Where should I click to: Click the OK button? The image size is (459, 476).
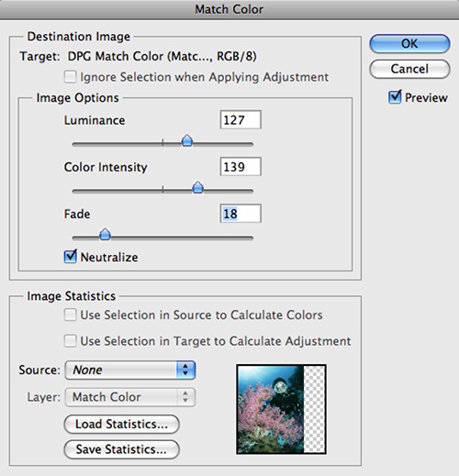pos(409,44)
